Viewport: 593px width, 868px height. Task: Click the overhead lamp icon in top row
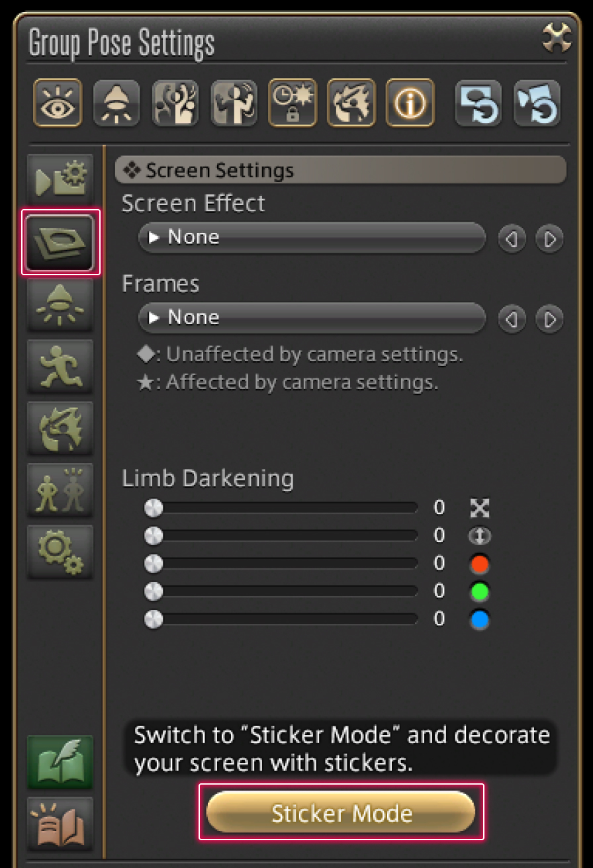pos(116,104)
